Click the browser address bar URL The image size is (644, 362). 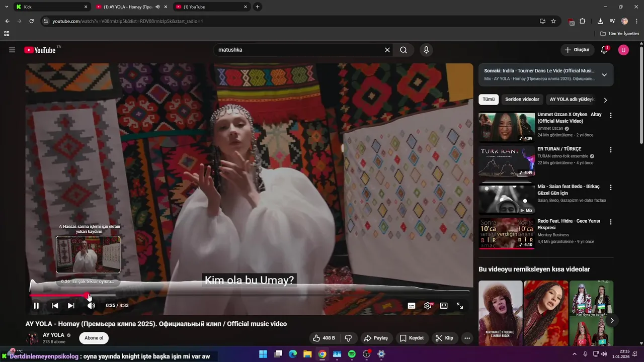[128, 21]
